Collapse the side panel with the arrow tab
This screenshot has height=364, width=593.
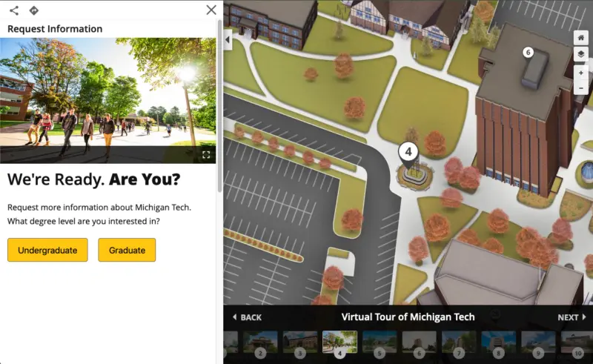tap(228, 39)
